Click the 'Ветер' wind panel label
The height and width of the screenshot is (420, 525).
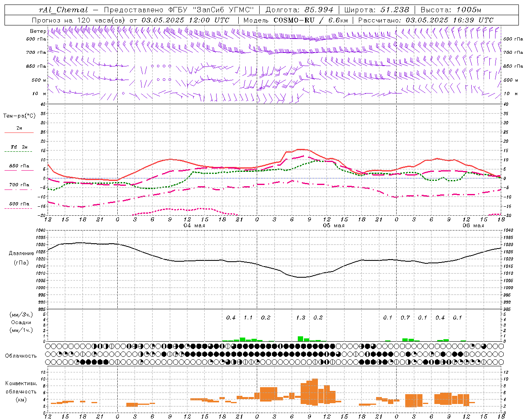pyautogui.click(x=38, y=31)
